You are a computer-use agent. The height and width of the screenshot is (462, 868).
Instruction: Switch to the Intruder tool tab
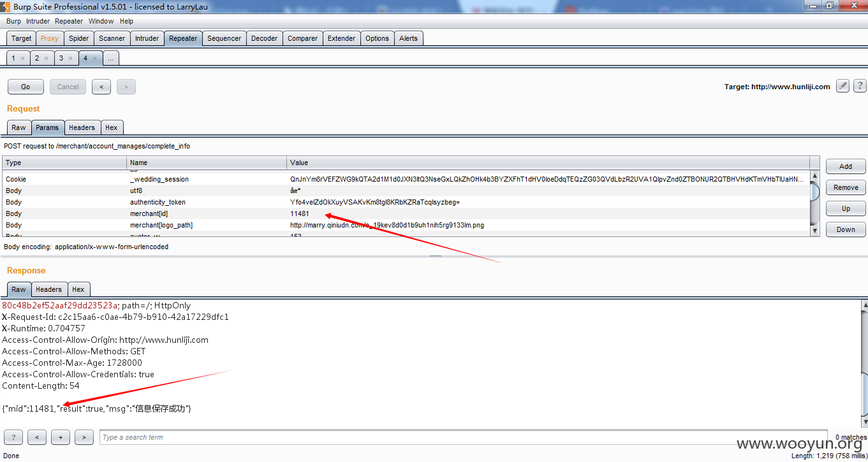(x=147, y=38)
